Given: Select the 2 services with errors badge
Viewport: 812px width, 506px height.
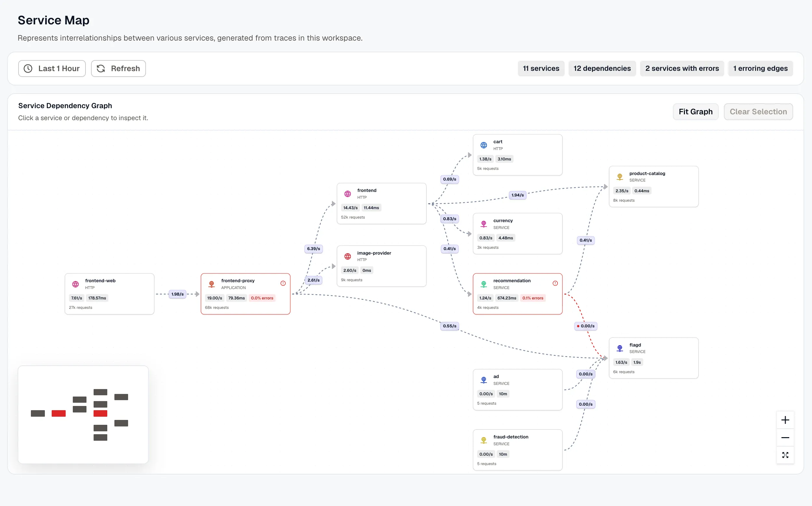Looking at the screenshot, I should [682, 69].
